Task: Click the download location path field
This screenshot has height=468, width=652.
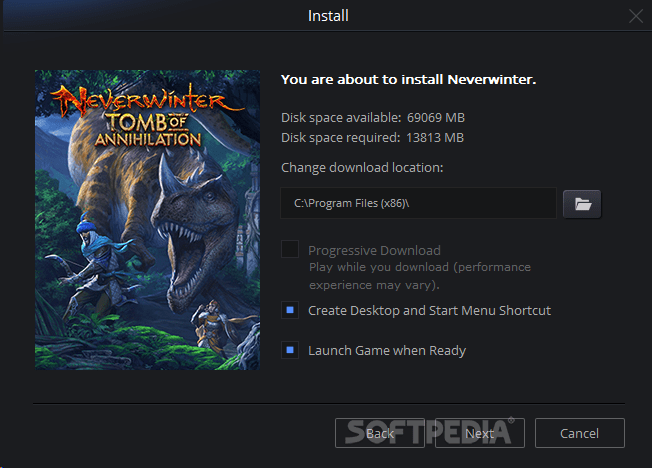Action: (x=418, y=203)
